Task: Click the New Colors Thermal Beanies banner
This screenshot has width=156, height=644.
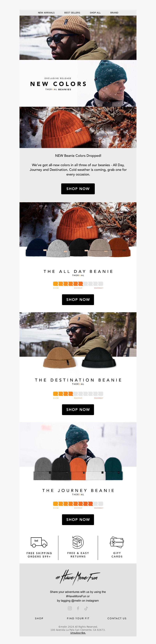Action: point(78,83)
